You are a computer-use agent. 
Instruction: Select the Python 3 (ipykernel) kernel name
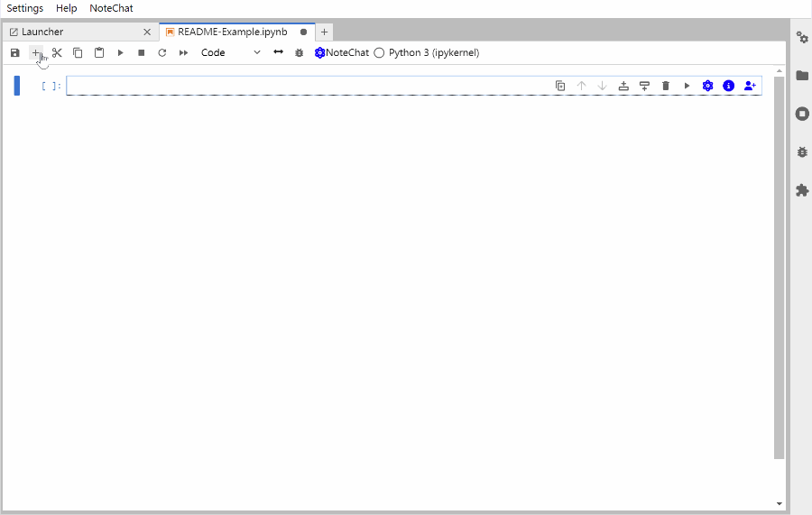click(x=434, y=53)
